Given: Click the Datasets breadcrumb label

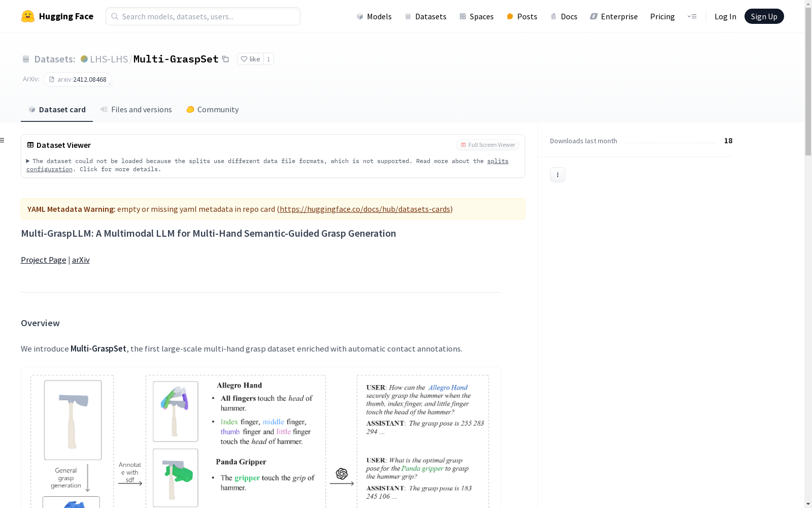Looking at the screenshot, I should [55, 59].
